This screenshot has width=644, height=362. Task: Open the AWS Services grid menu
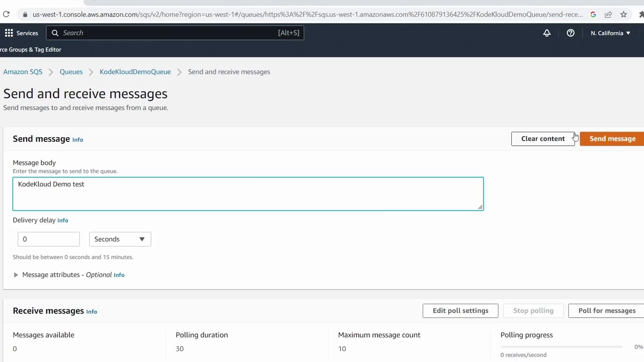point(9,33)
